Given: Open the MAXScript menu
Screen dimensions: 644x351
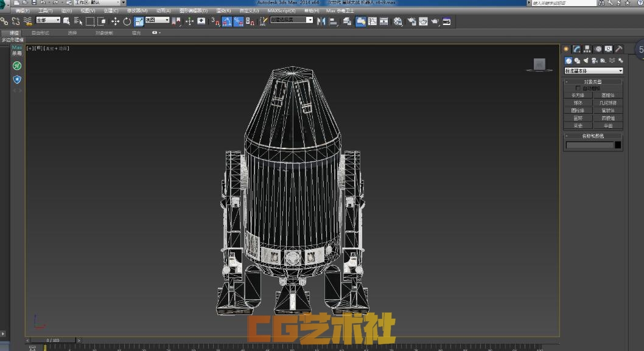Looking at the screenshot, I should point(281,11).
